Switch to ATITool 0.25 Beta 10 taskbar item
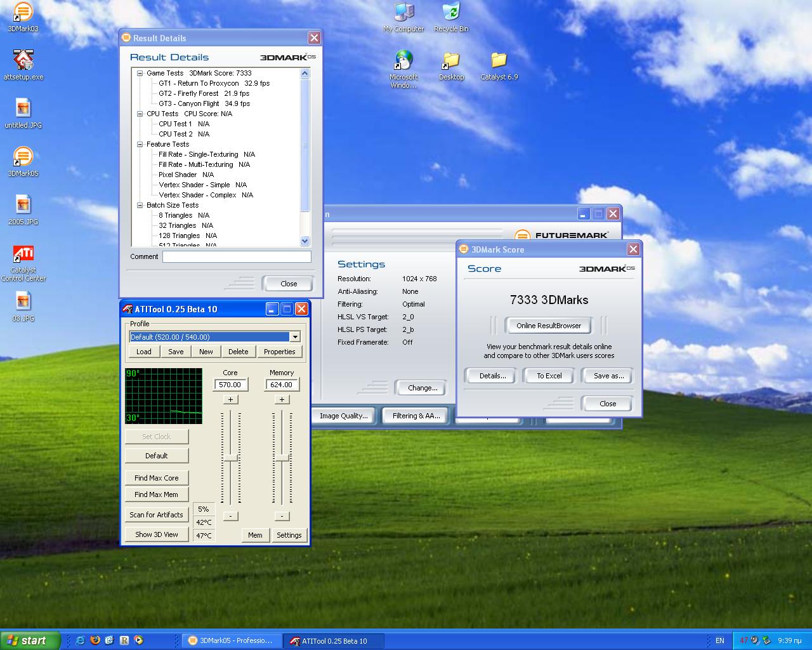This screenshot has width=812, height=650. point(334,640)
